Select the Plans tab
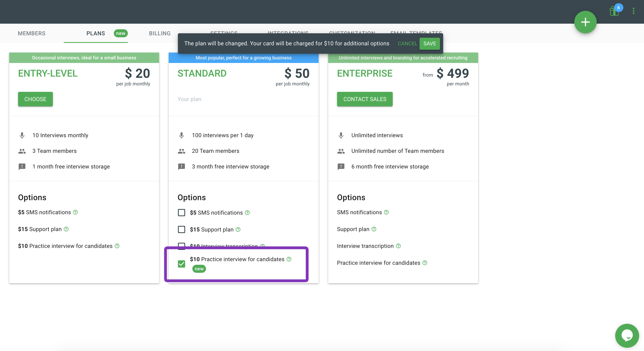The width and height of the screenshot is (644, 351). [96, 33]
